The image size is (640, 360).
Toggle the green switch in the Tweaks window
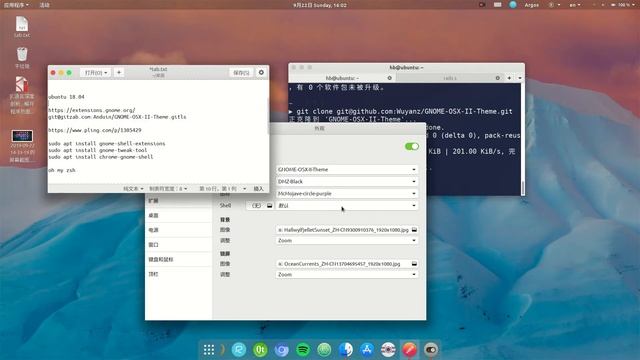(x=411, y=146)
